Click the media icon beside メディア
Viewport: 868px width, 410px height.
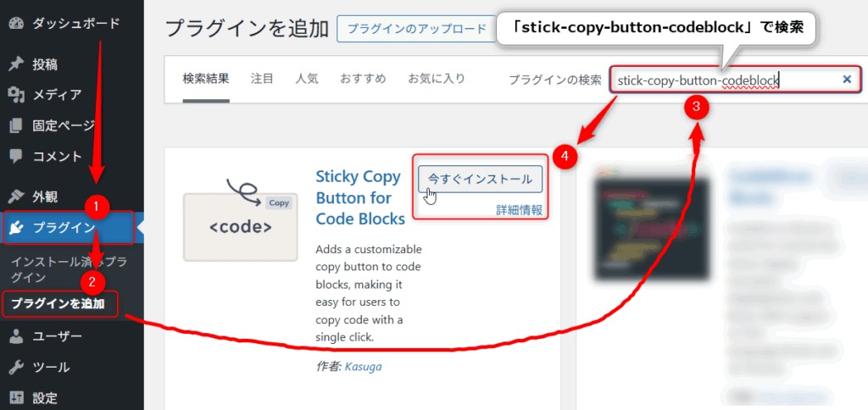16,95
